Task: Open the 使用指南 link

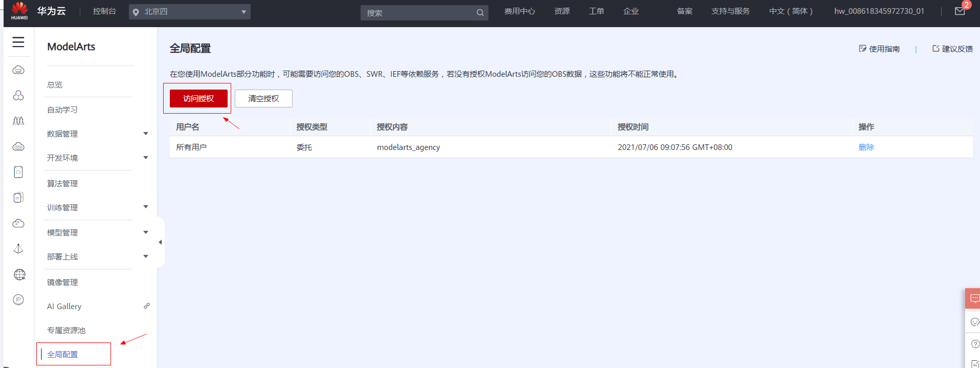Action: pos(879,49)
